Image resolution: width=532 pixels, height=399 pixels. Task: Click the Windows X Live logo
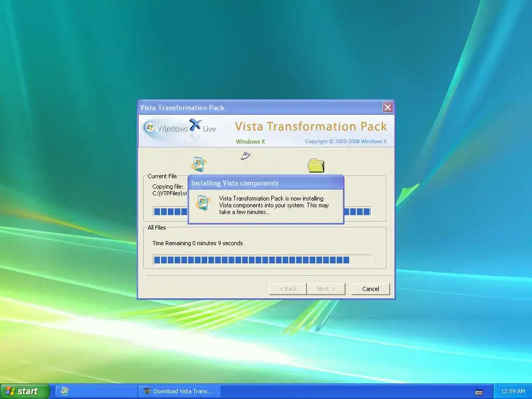click(180, 129)
